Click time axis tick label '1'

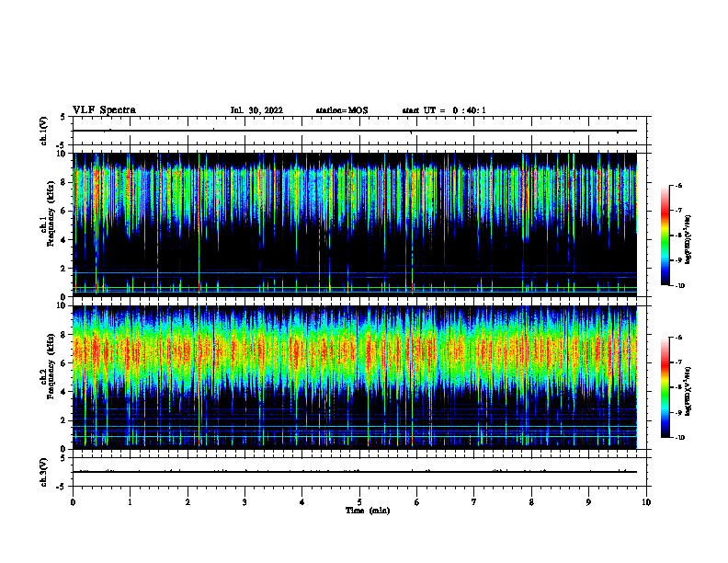click(130, 502)
